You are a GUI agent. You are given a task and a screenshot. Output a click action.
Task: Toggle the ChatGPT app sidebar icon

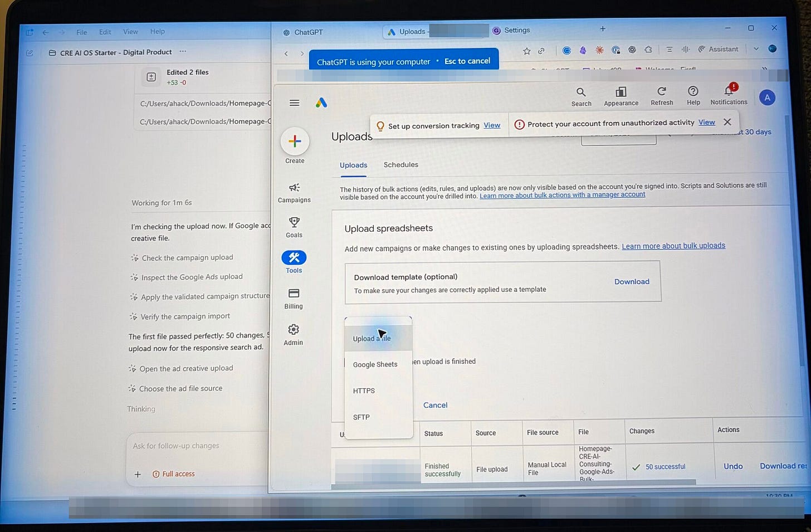pos(30,32)
